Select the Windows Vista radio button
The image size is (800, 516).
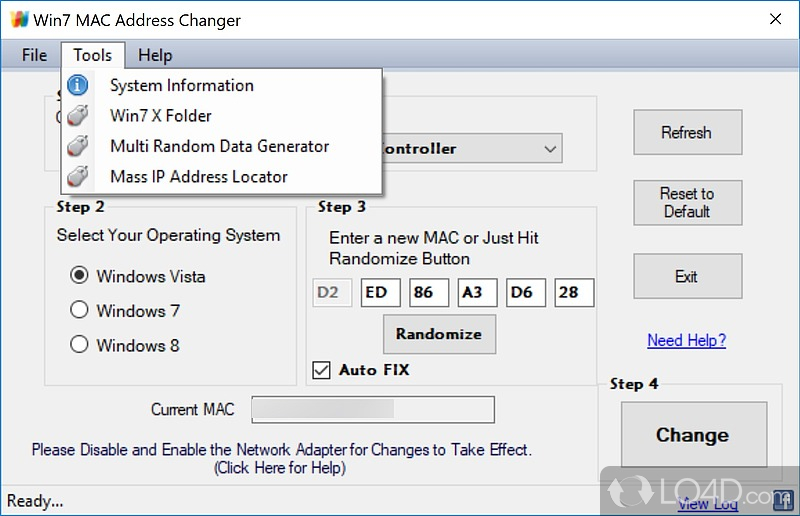(x=79, y=276)
